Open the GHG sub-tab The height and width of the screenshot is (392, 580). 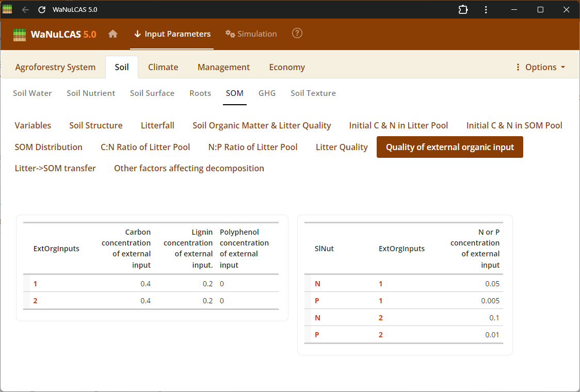point(267,93)
